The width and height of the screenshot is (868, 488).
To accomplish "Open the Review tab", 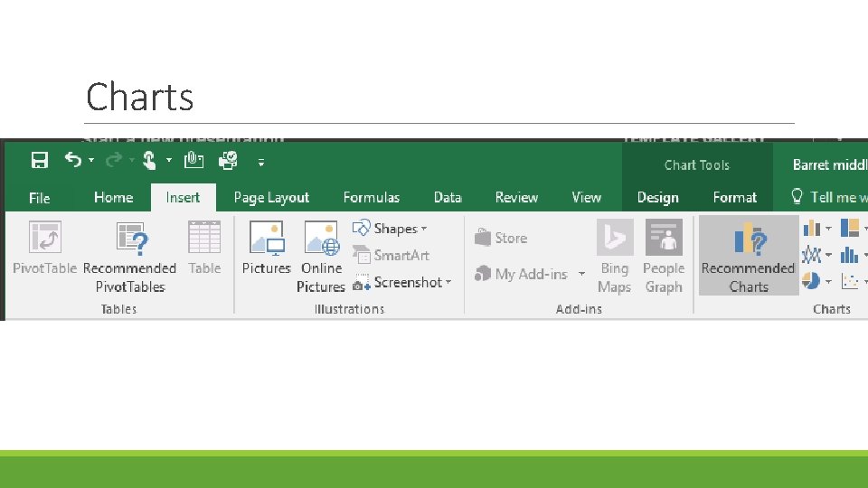I will tap(516, 198).
